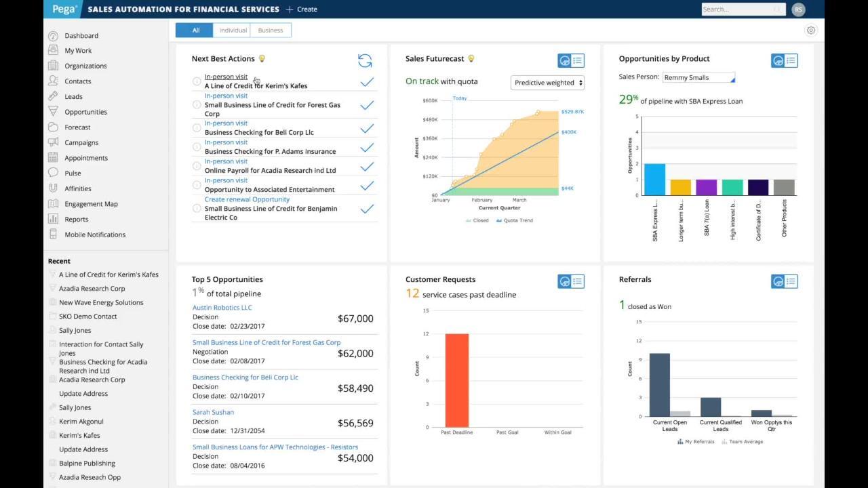Open the Create menu in header
The width and height of the screenshot is (868, 488).
click(302, 9)
